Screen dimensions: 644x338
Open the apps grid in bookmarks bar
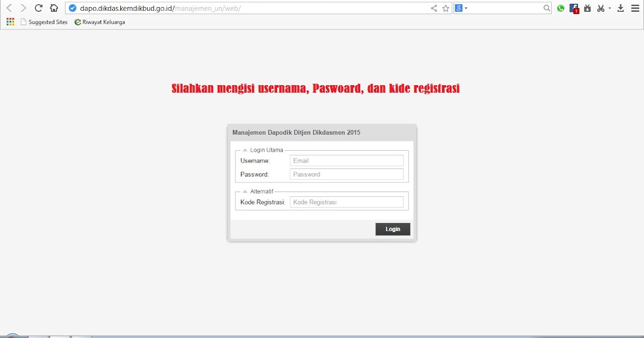10,22
